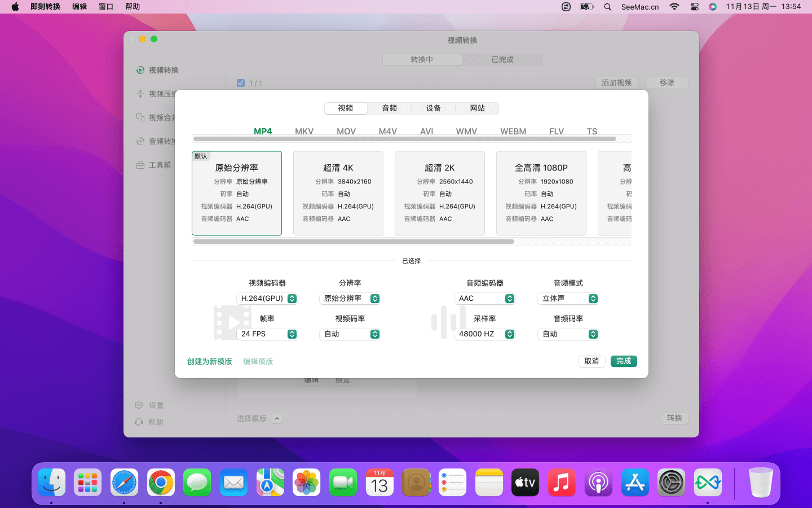The image size is (812, 508).
Task: Toggle the 1/1 select-all checkbox
Action: click(x=241, y=83)
